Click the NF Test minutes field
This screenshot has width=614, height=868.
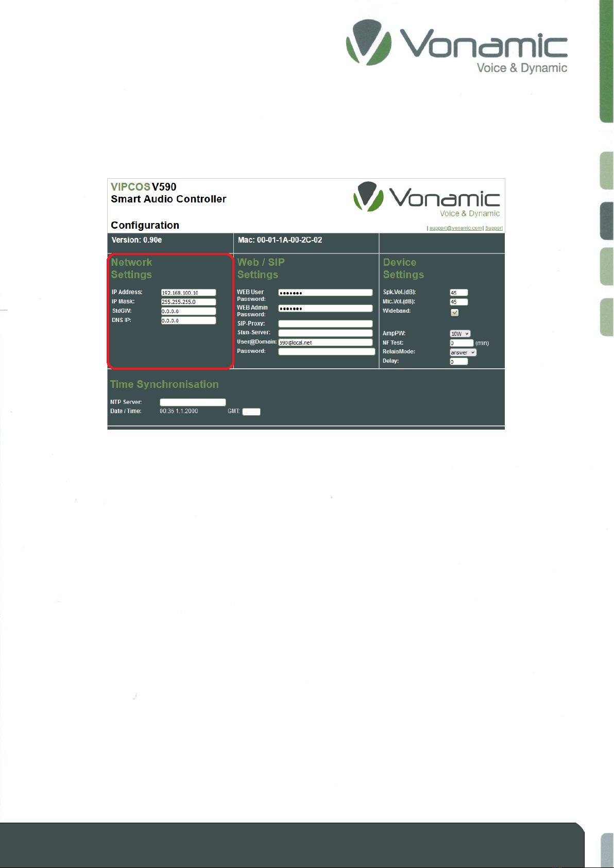tap(461, 343)
